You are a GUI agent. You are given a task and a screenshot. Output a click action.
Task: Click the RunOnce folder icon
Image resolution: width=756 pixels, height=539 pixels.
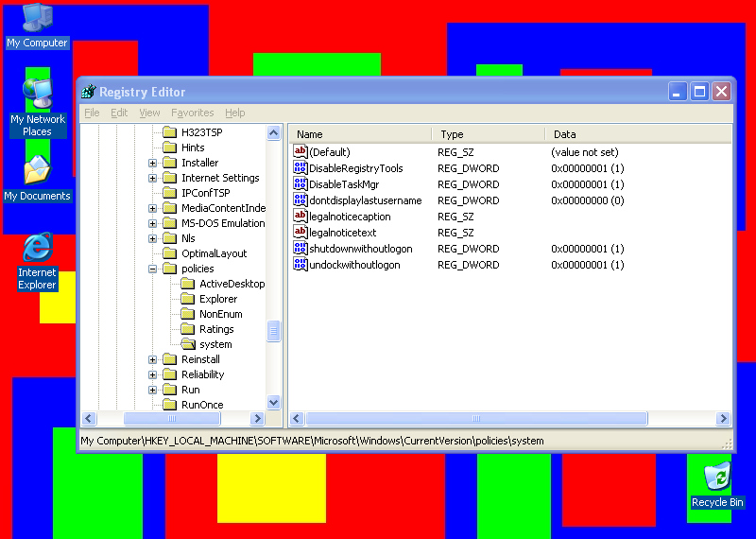point(170,405)
